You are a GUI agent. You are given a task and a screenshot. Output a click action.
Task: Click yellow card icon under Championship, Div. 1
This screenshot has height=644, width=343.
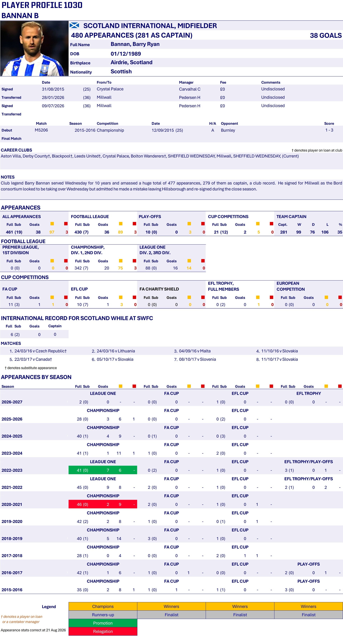click(121, 261)
